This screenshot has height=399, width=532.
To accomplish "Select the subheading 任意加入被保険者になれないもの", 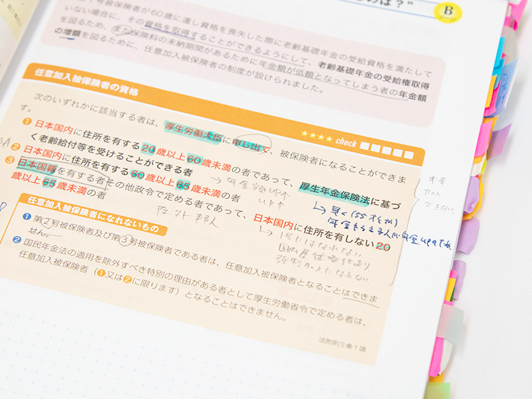I will point(93,214).
